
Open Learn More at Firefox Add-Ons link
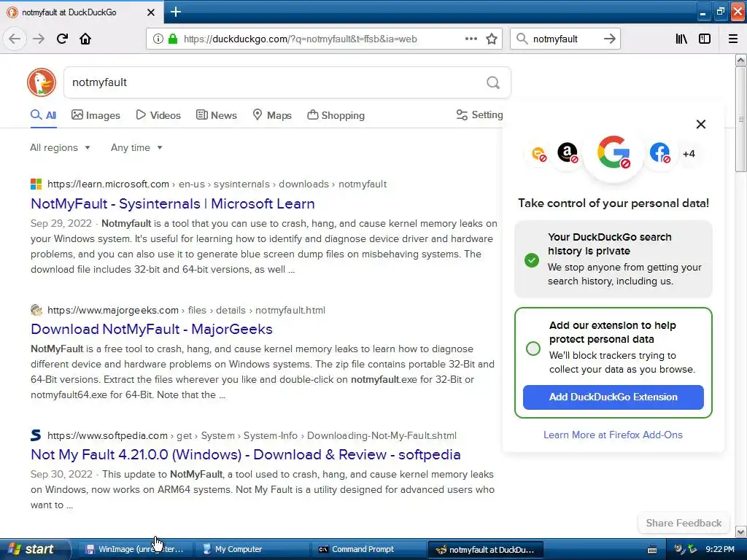613,435
